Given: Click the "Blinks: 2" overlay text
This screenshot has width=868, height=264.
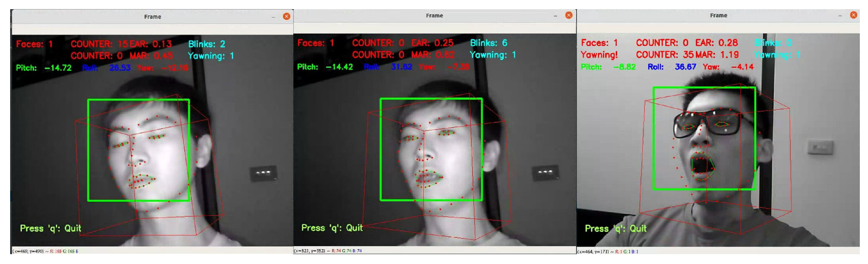Looking at the screenshot, I should pyautogui.click(x=207, y=44).
